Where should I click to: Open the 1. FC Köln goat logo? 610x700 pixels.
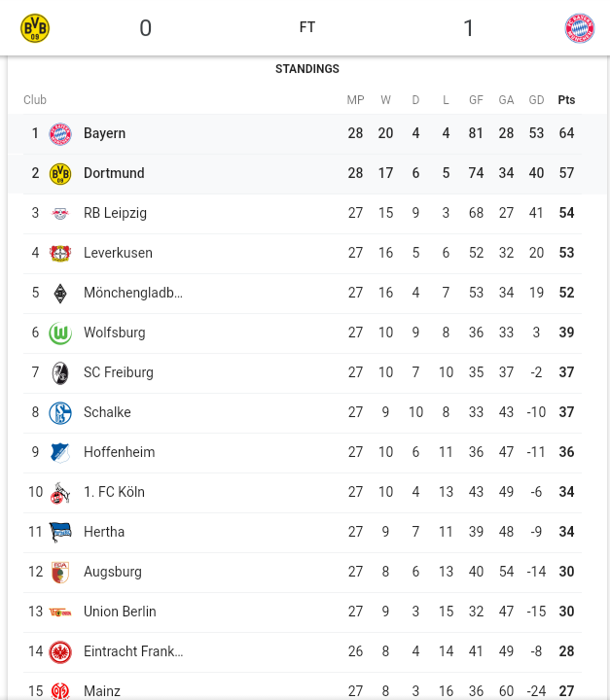(60, 492)
